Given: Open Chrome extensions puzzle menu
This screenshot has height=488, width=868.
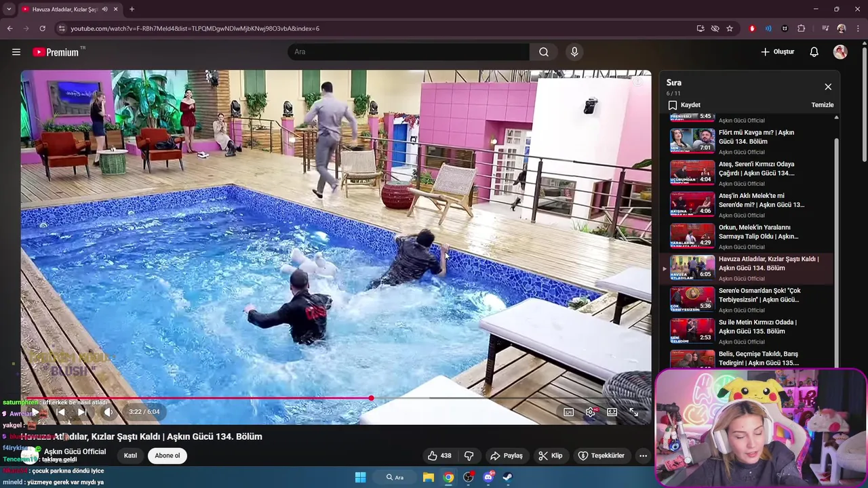Looking at the screenshot, I should click(802, 28).
